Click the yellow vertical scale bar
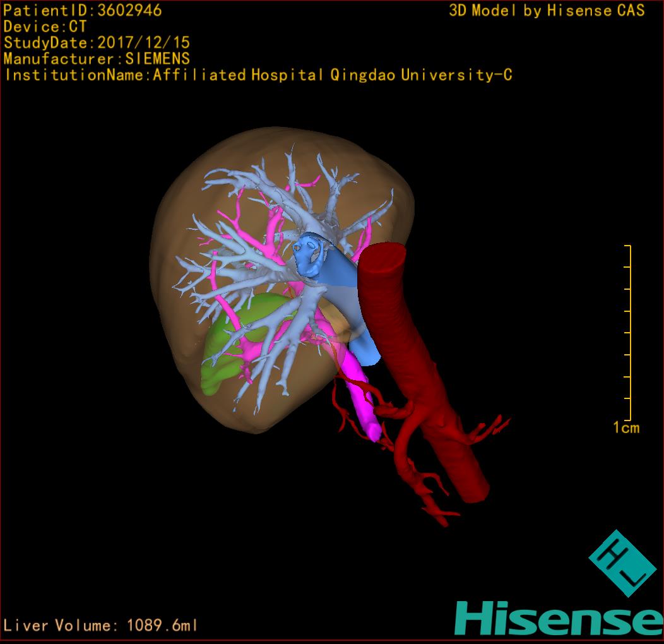Screen dimensions: 664x644 630,333
